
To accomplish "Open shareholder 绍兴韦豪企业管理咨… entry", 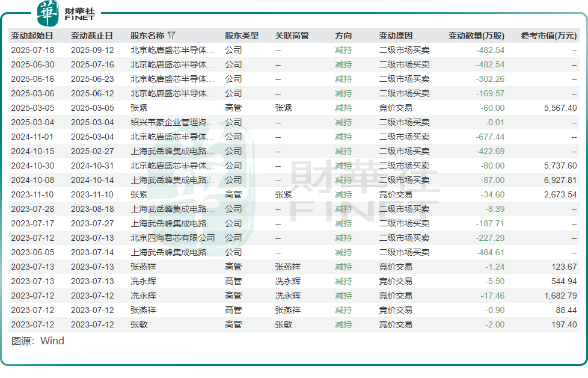I will 172,122.
